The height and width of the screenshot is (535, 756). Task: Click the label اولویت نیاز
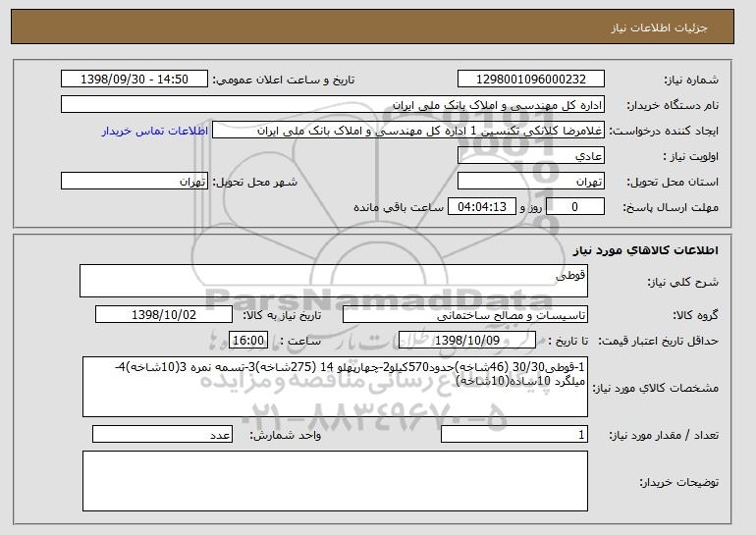click(x=691, y=157)
